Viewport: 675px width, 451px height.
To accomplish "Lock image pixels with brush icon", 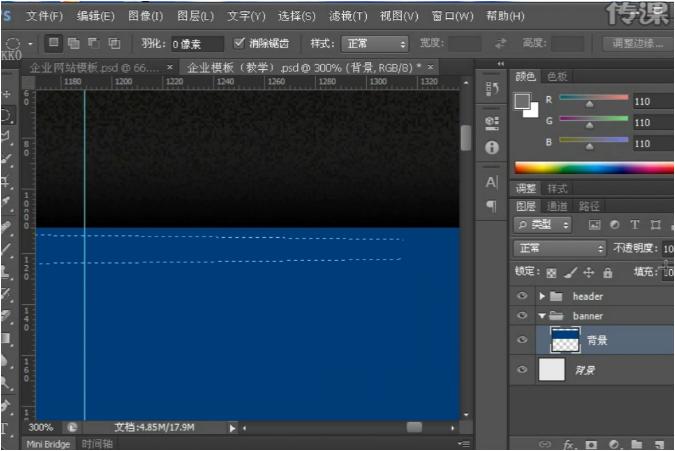I will tap(570, 272).
